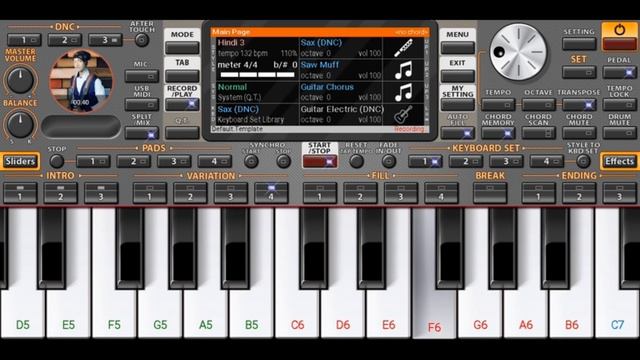Click the Synchro Start round button

tap(251, 161)
